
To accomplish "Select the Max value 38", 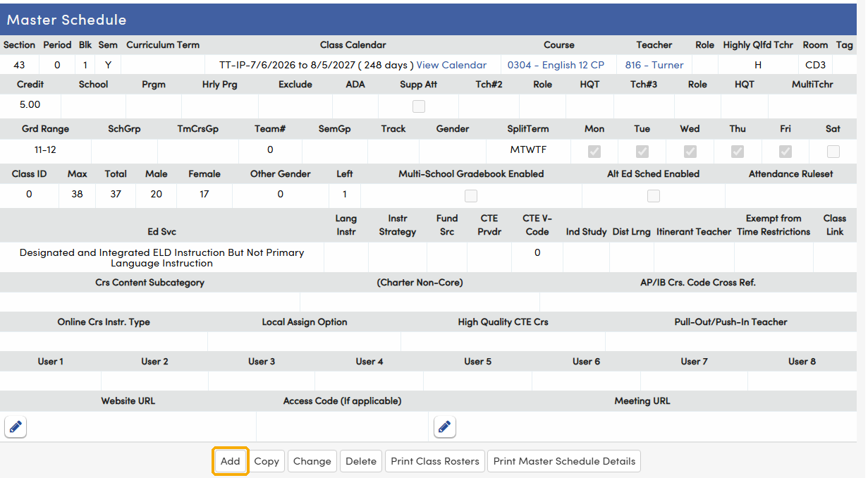I will click(x=78, y=194).
